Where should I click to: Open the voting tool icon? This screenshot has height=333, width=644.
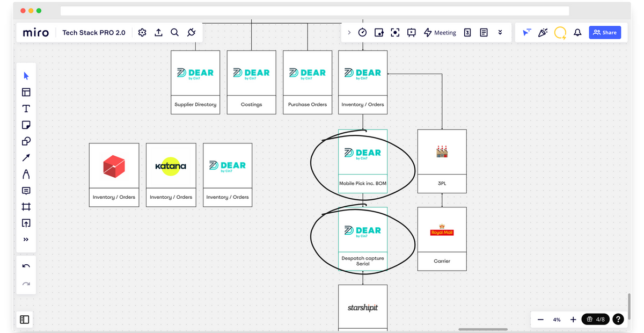(x=379, y=32)
